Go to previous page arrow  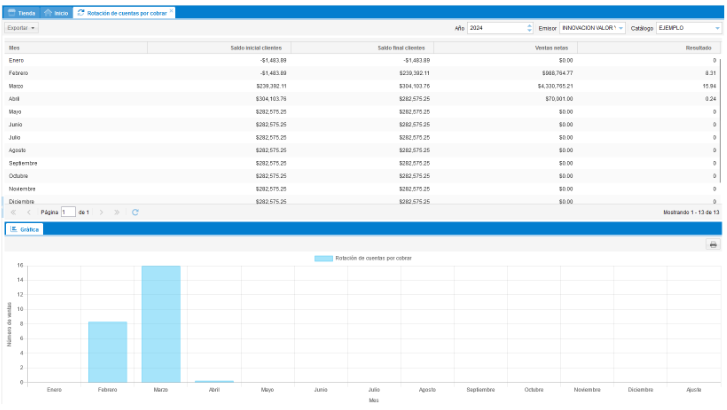[x=28, y=212]
